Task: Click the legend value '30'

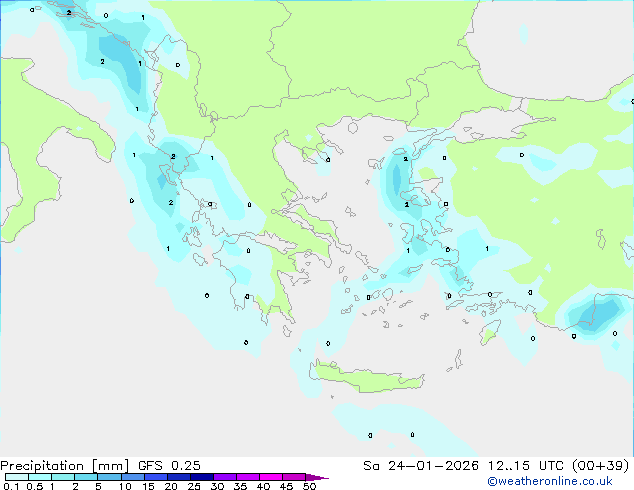Action: (x=217, y=486)
